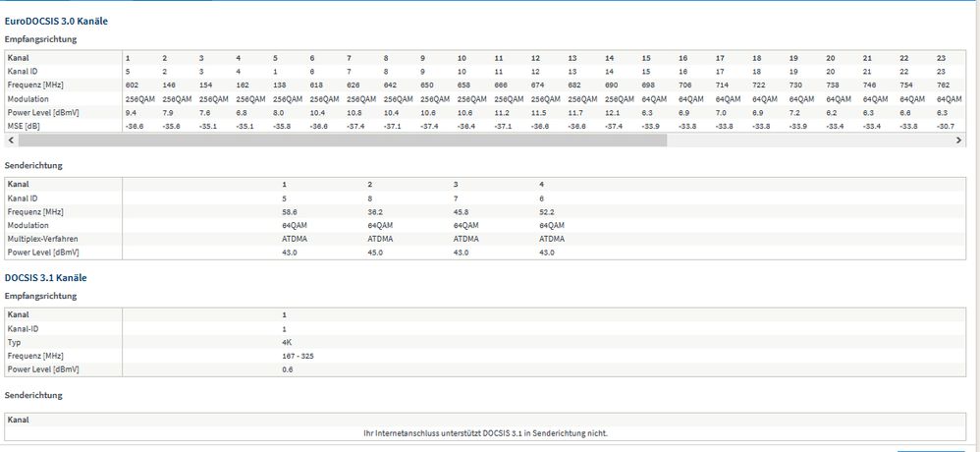Click the left arrow of the horizontal scrollbar
This screenshot has height=452, width=980.
pos(10,141)
